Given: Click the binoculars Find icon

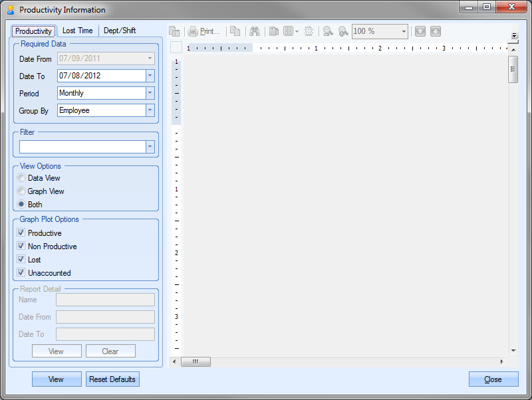Looking at the screenshot, I should click(254, 31).
